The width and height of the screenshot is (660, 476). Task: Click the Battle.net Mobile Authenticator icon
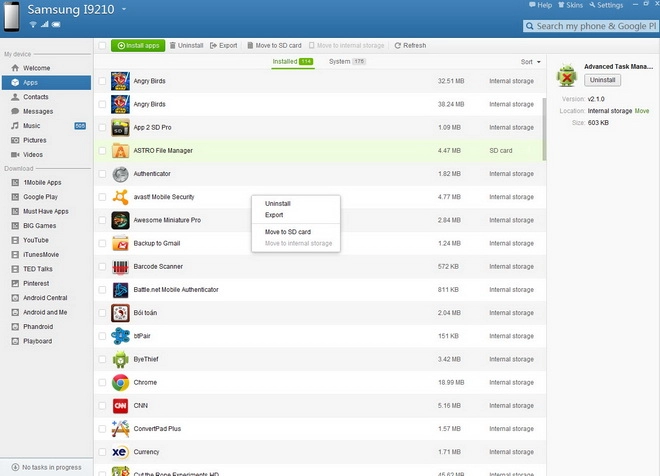coord(120,290)
